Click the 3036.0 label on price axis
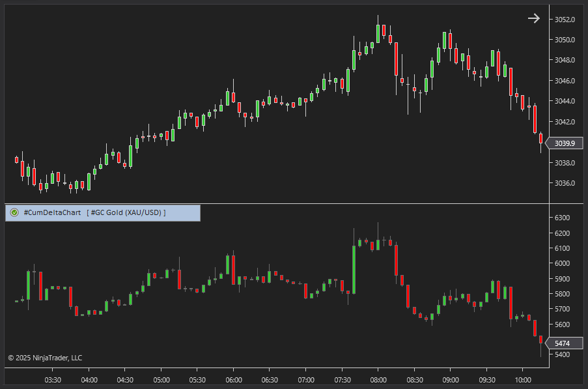The image size is (588, 389). [x=565, y=183]
